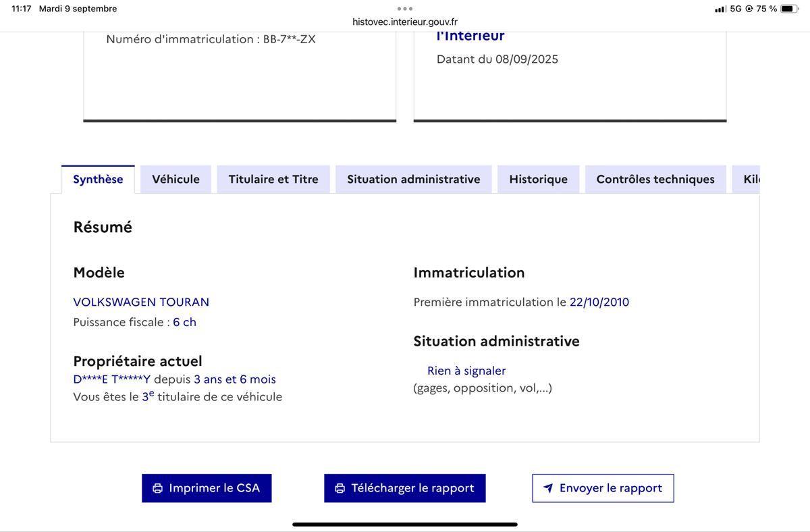Tap the home indicator bar at bottom
Image resolution: width=810 pixels, height=532 pixels.
405,524
